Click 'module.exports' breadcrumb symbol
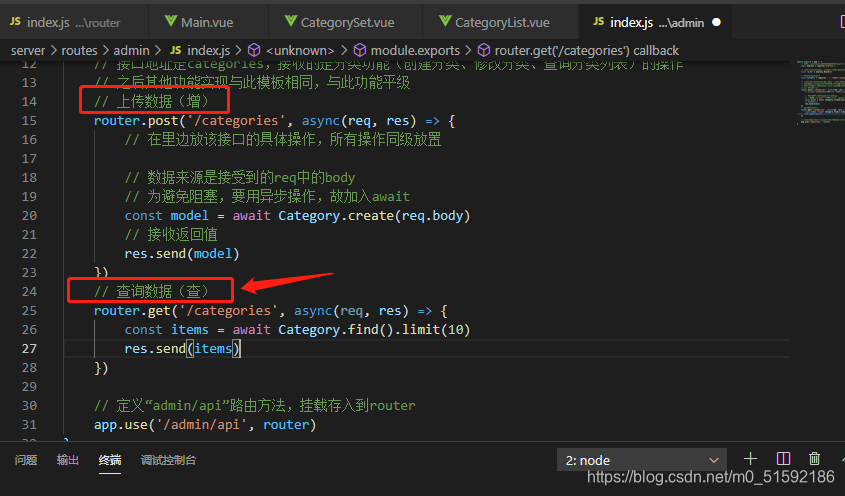This screenshot has width=845, height=496. point(415,51)
